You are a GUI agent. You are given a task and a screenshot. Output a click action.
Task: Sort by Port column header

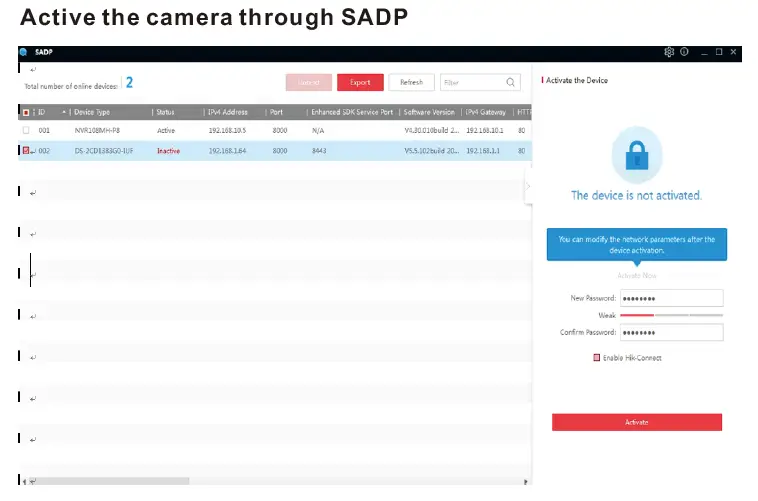(277, 112)
